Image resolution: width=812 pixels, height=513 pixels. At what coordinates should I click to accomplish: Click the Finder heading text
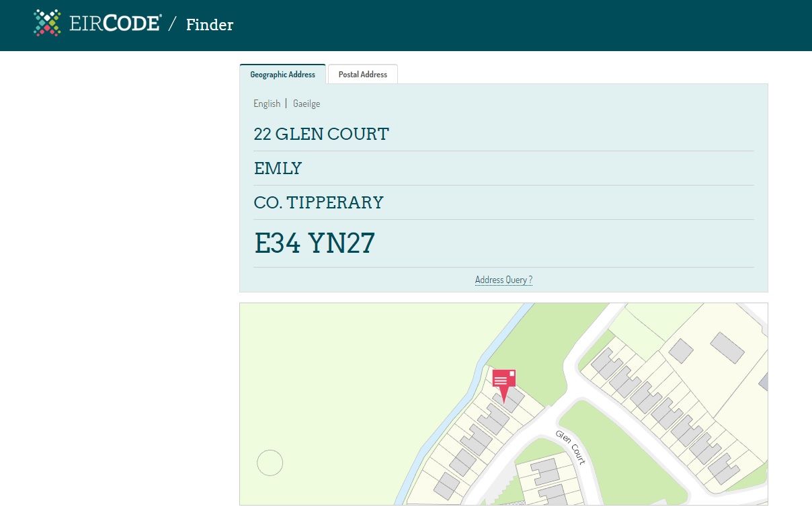(x=210, y=25)
